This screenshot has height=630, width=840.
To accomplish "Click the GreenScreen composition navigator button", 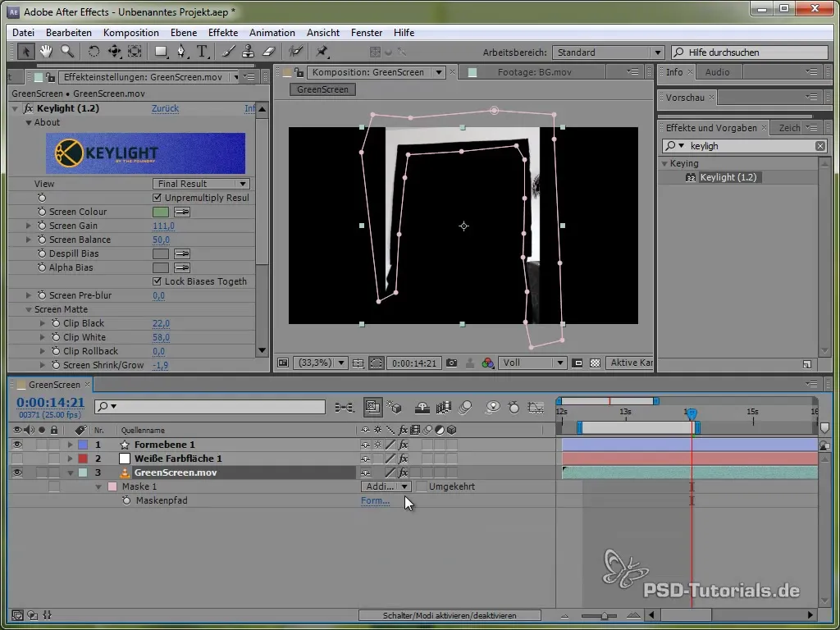I will tap(322, 90).
